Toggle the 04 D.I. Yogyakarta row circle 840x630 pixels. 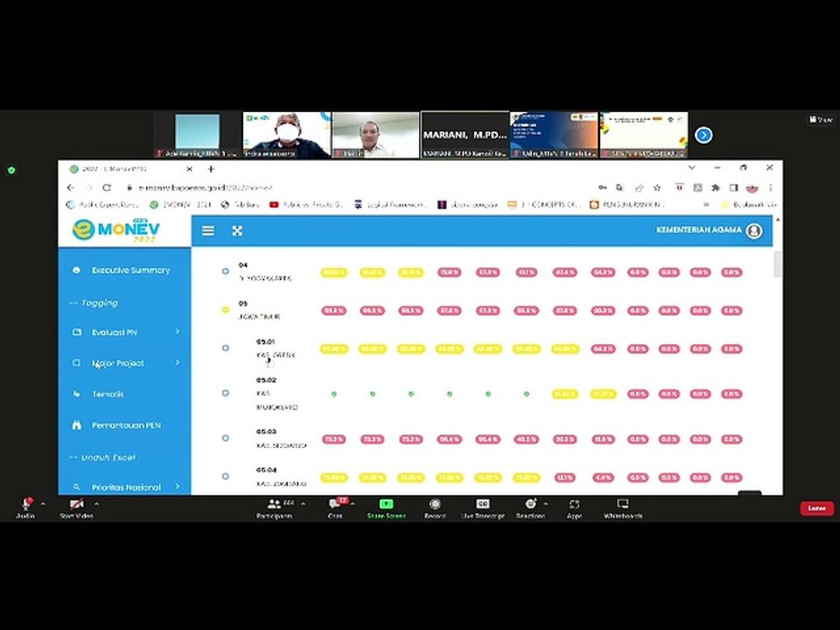click(226, 271)
